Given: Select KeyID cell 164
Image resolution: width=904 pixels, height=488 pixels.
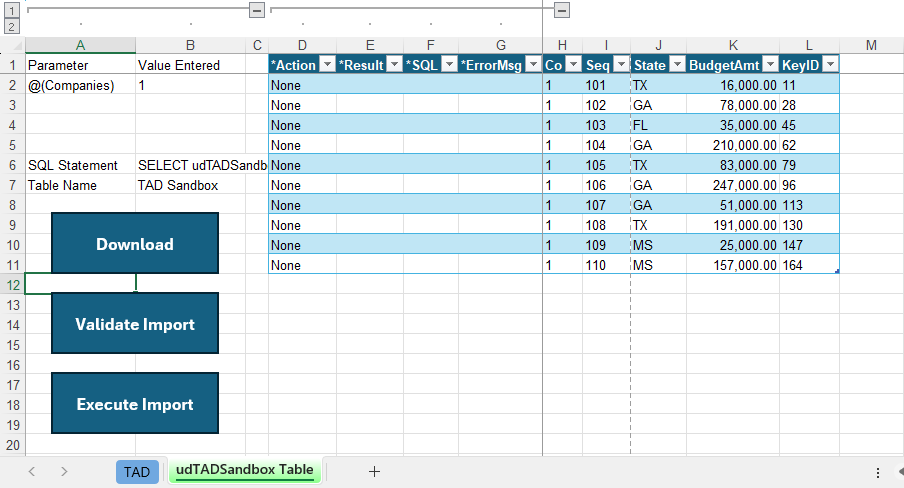Looking at the screenshot, I should click(809, 265).
